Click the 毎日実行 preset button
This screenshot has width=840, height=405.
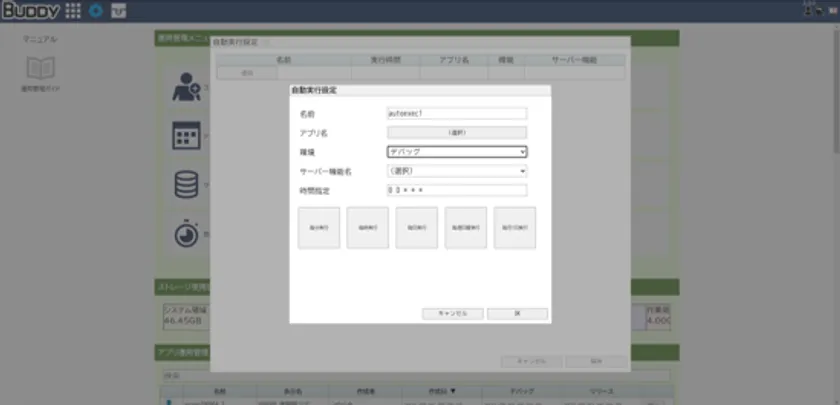pos(416,228)
